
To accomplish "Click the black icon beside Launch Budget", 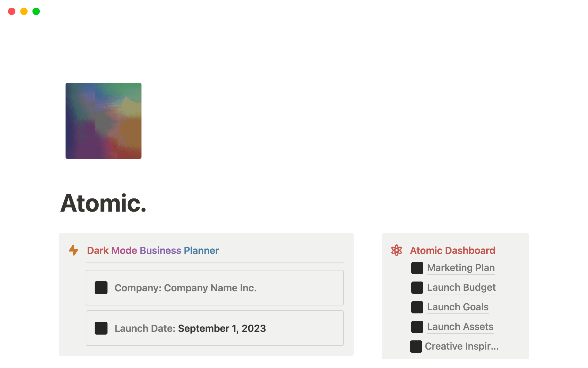I will point(417,287).
